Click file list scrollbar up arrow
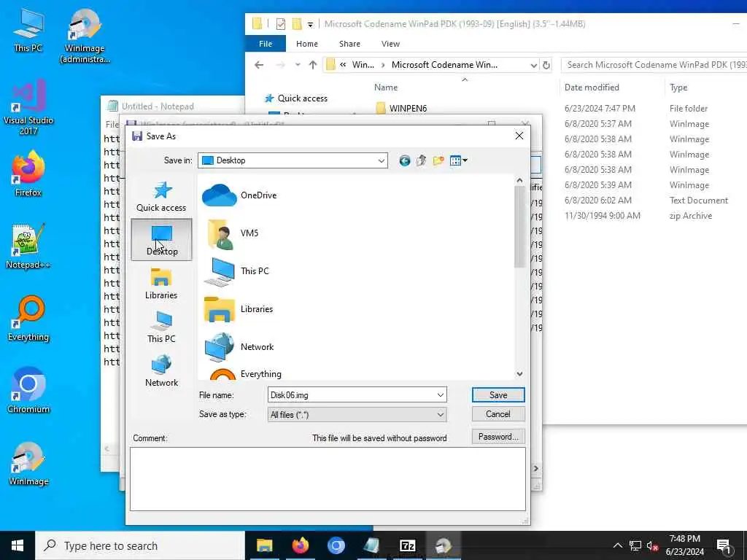The height and width of the screenshot is (560, 747). [519, 181]
